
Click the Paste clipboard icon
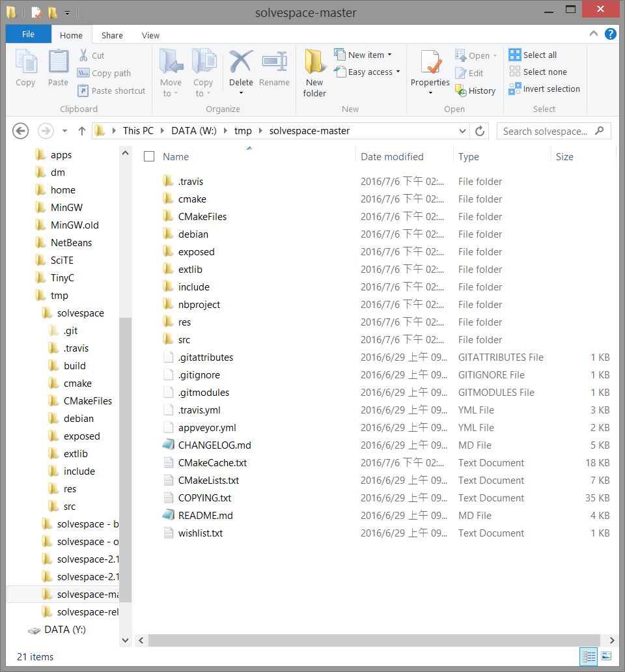point(58,61)
